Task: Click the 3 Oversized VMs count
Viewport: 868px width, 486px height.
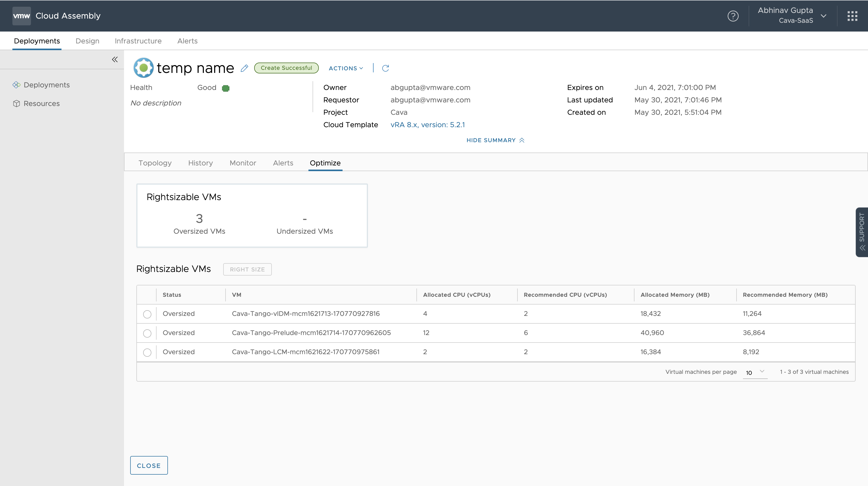Action: point(199,218)
